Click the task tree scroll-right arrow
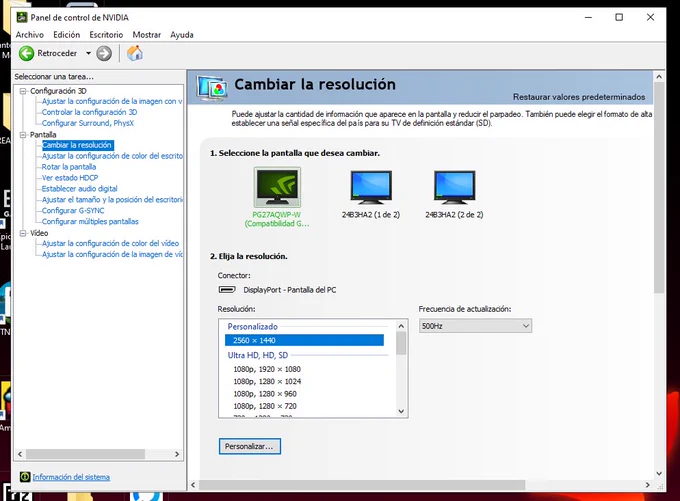 pos(177,454)
